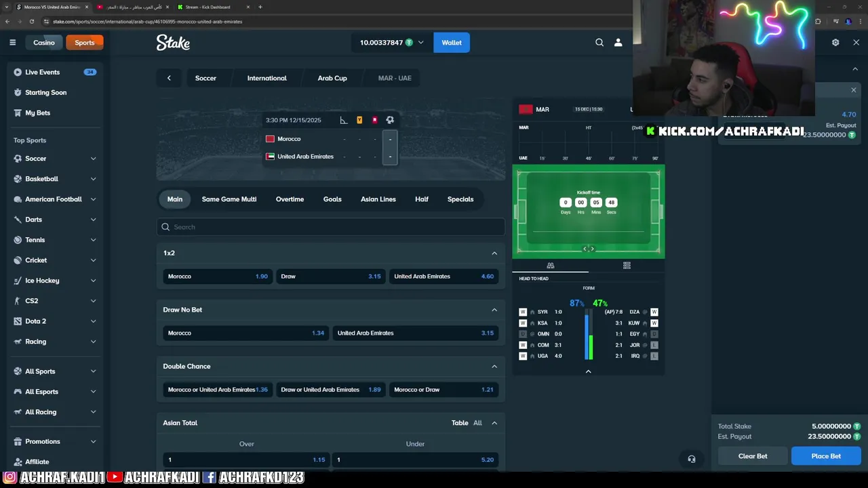This screenshot has height=488, width=868.
Task: Select the Overtime markets tab
Action: click(290, 199)
